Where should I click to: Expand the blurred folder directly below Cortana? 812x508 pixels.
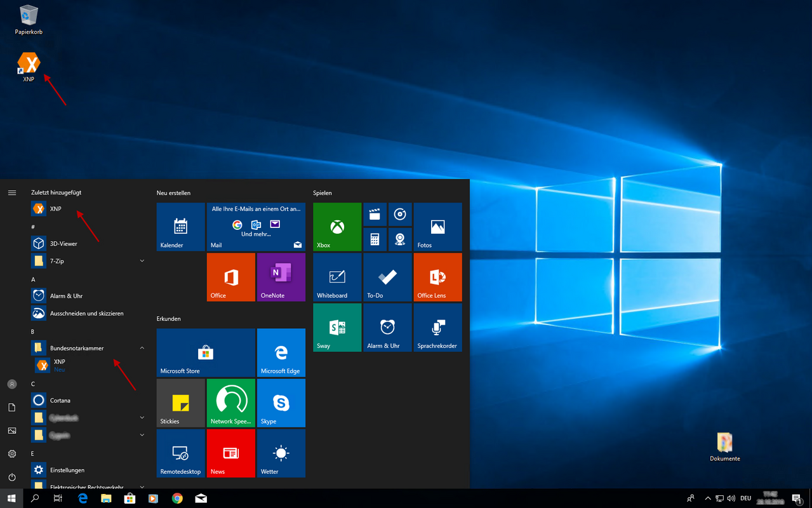point(88,417)
